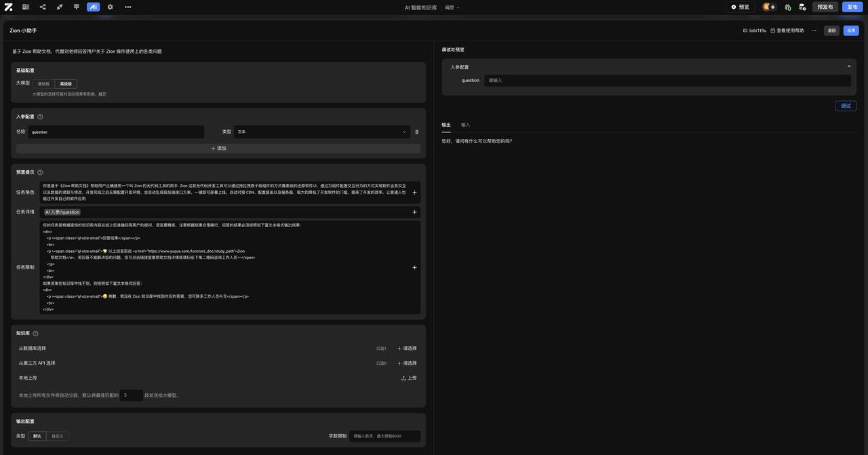Select the 高级版 model option
Image resolution: width=868 pixels, height=455 pixels.
click(x=66, y=84)
